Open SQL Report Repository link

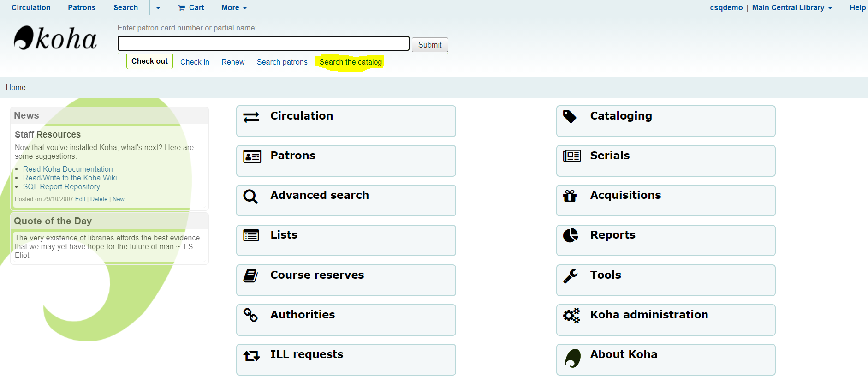[x=61, y=186]
